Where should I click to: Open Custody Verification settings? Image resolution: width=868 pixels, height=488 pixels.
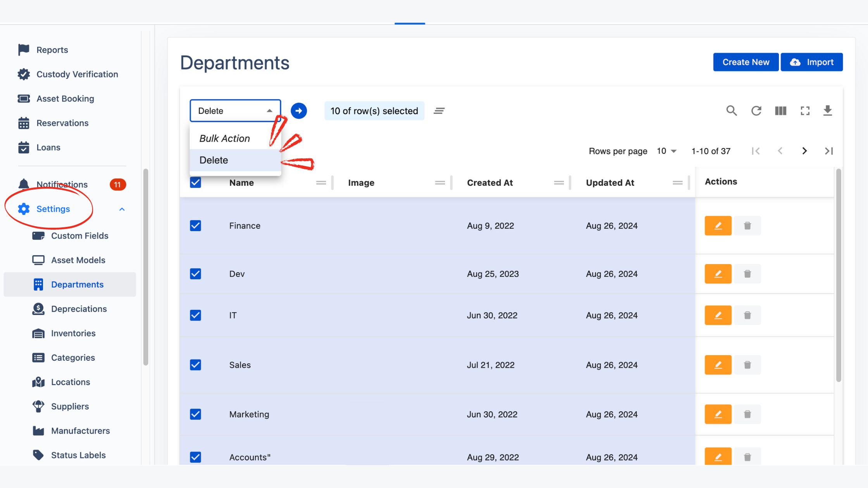click(x=77, y=74)
